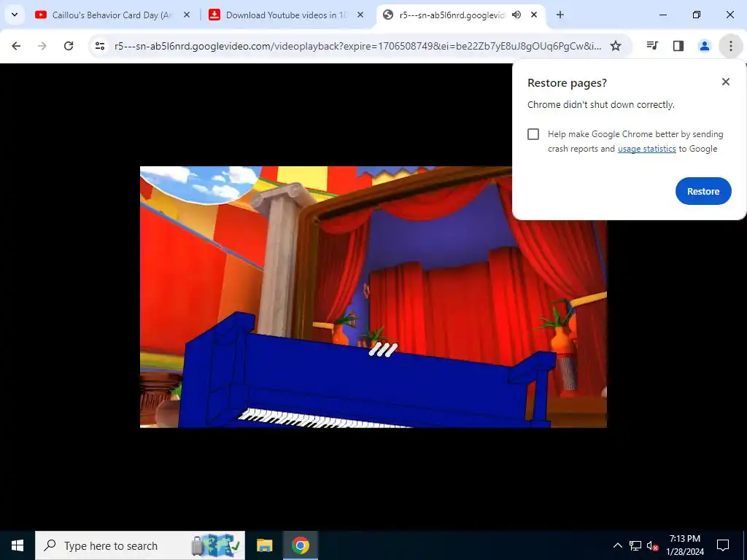Open the Windows Start menu
The width and height of the screenshot is (747, 560).
[18, 545]
